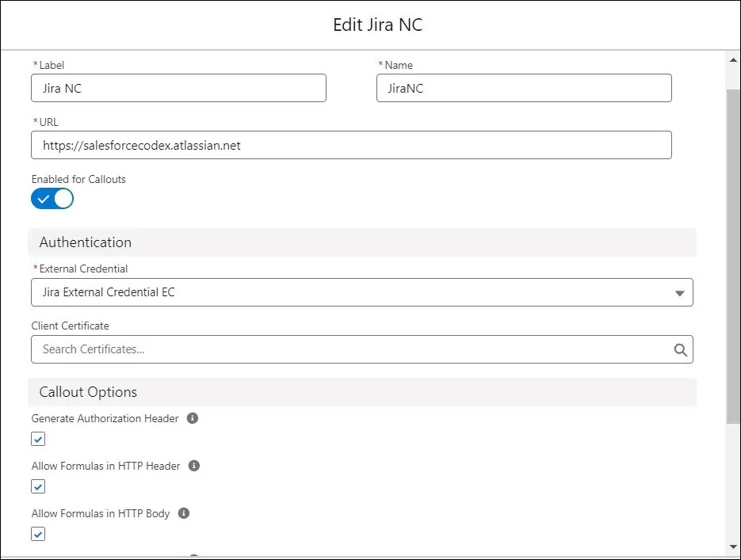The image size is (741, 560).
Task: Open the External Credential dropdown
Action: tap(362, 292)
